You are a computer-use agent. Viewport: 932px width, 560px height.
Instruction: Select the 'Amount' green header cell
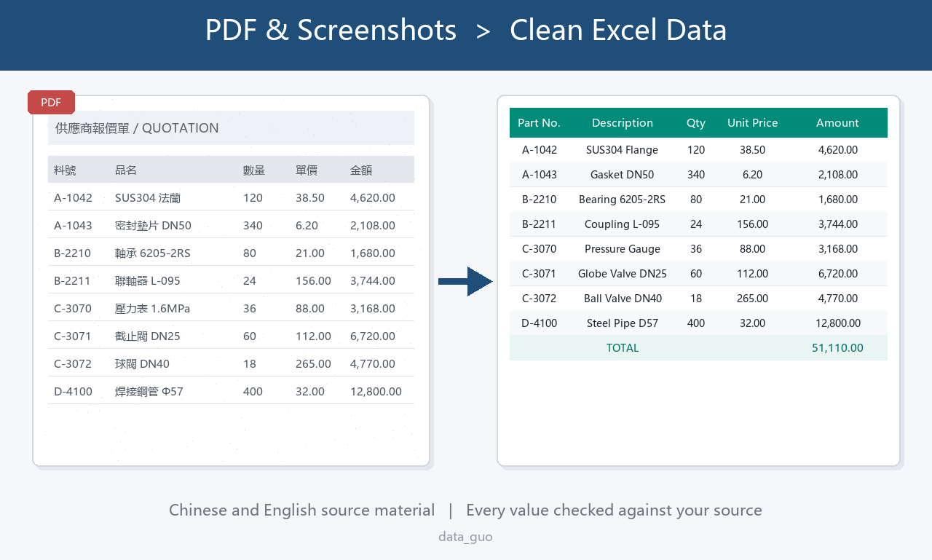tap(838, 123)
